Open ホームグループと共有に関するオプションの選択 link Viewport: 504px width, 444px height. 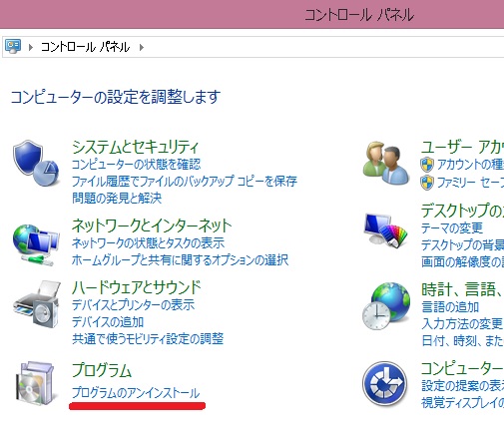click(180, 260)
